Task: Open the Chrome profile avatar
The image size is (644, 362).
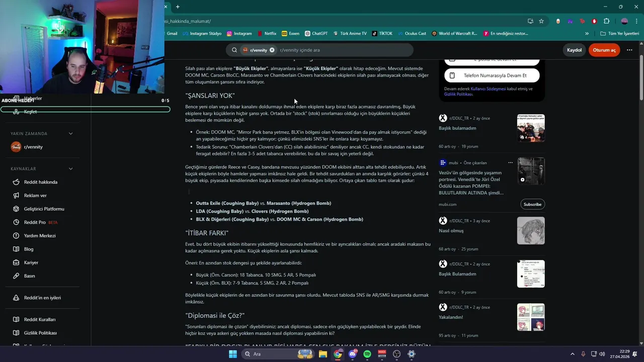Action: coord(624,21)
